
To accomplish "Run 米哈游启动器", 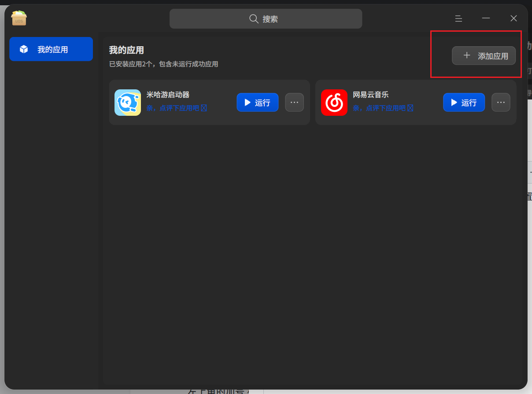I will coord(258,103).
